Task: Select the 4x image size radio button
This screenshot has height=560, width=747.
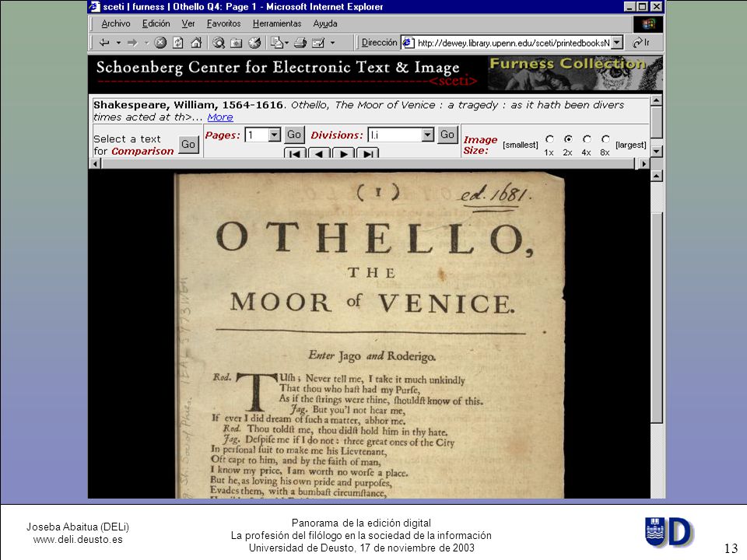Action: [587, 139]
